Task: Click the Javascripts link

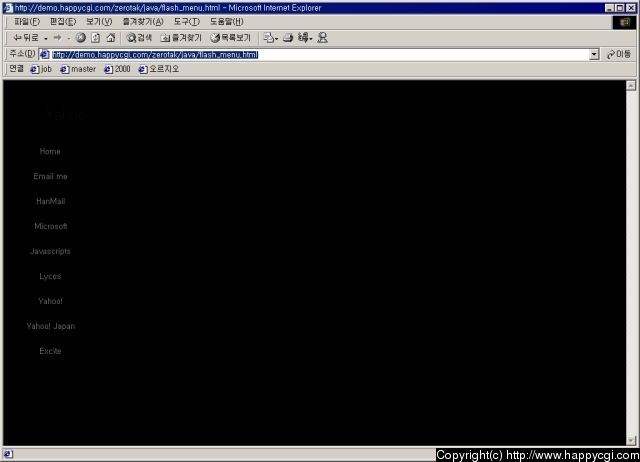Action: [50, 251]
